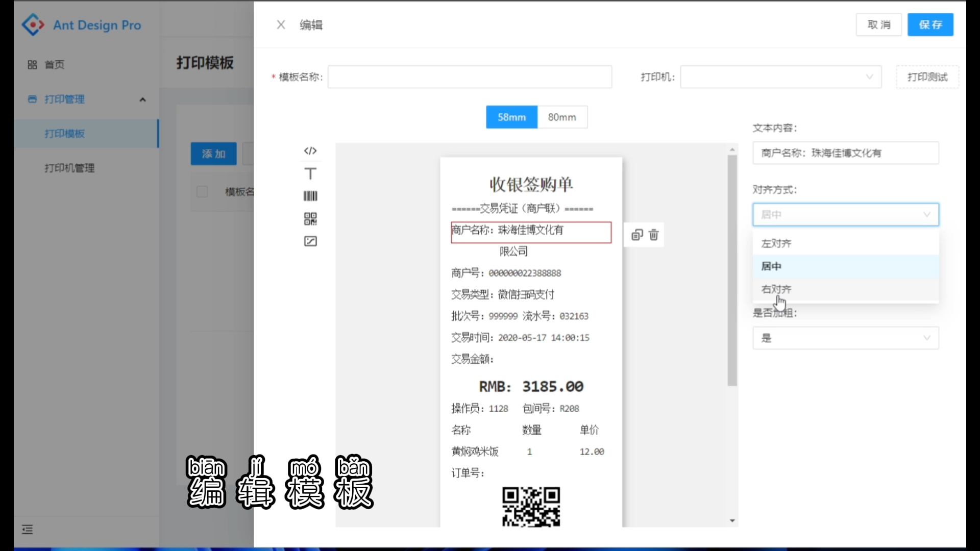This screenshot has width=980, height=551.
Task: Copy the selected receipt line icon
Action: pyautogui.click(x=637, y=235)
